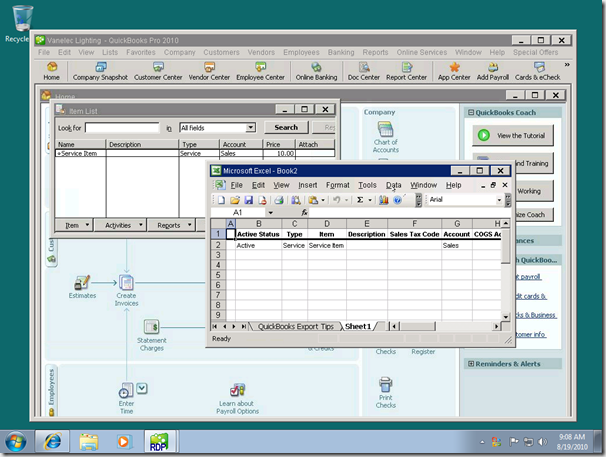Open the Report Center icon
The height and width of the screenshot is (457, 606).
[x=407, y=71]
